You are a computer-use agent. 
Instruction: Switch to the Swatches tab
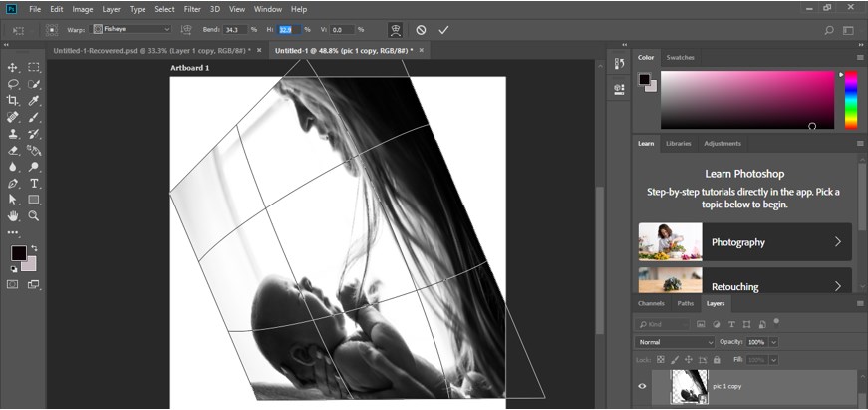coord(680,57)
